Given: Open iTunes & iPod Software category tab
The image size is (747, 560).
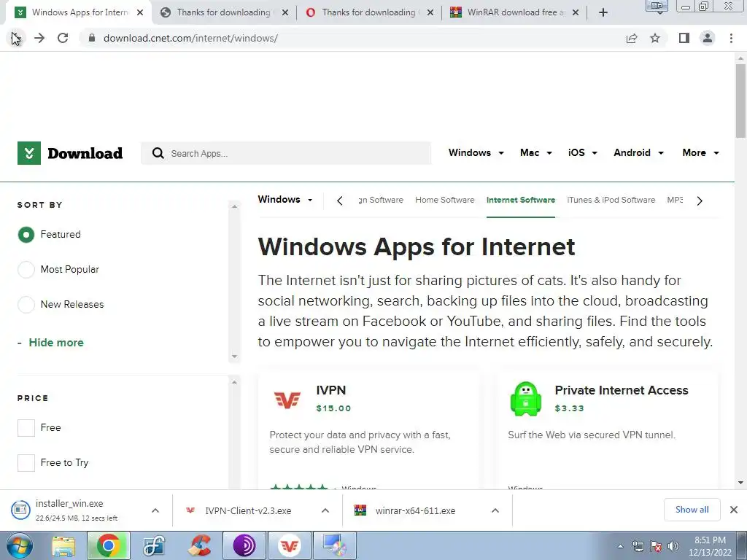Looking at the screenshot, I should (x=611, y=200).
